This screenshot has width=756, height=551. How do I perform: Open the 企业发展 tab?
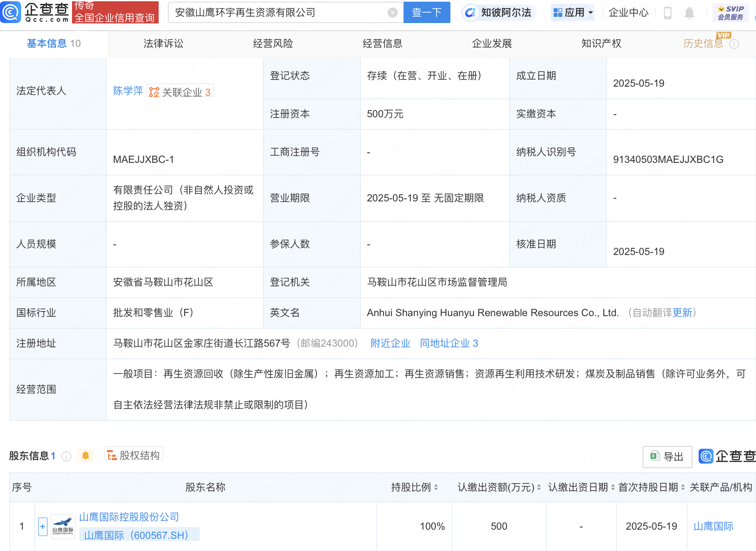492,44
